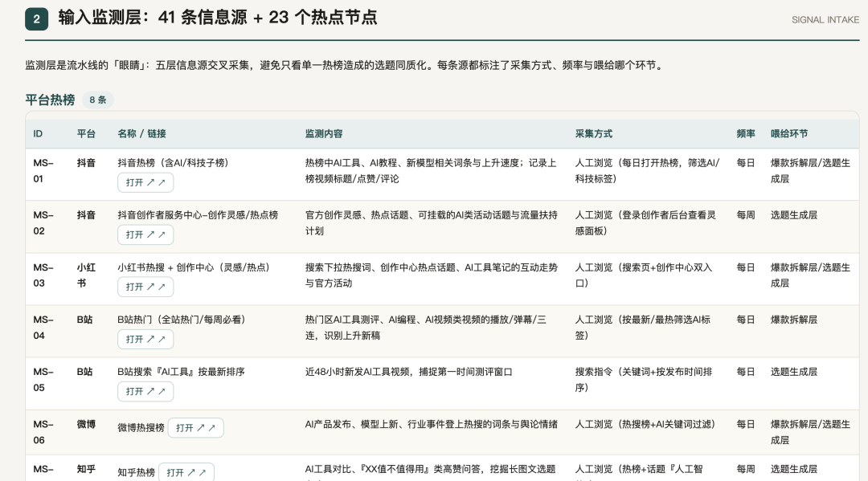
Task: Open the 抖音创作者服务中心 link button
Action: tap(145, 234)
